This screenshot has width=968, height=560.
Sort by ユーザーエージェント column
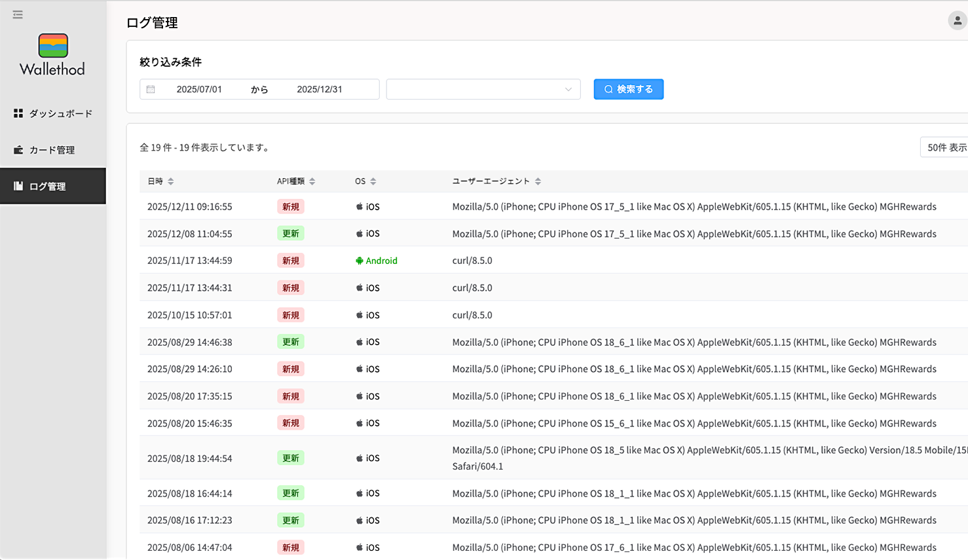(538, 181)
